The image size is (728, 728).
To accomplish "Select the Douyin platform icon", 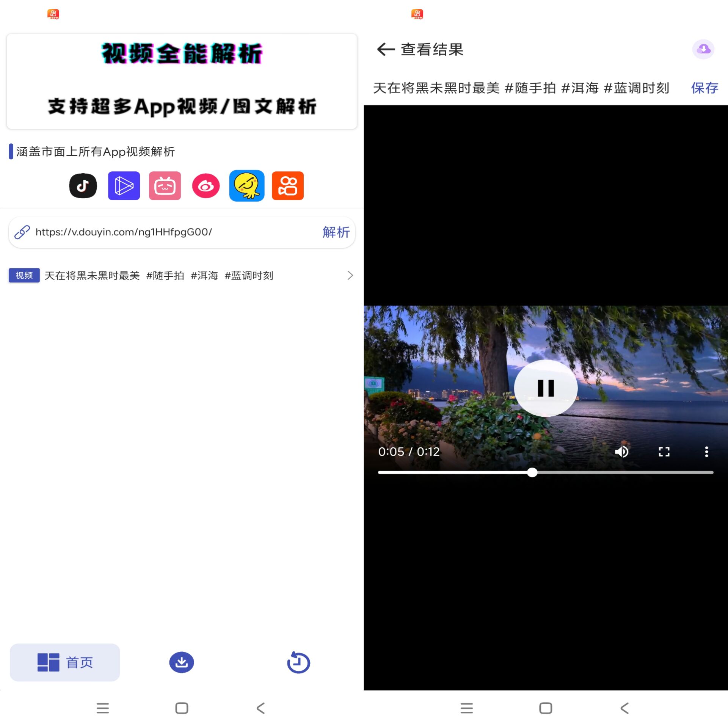I will click(x=83, y=186).
